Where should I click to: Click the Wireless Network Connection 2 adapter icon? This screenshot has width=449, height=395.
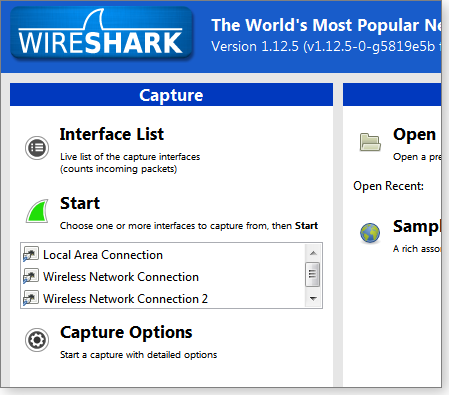[x=31, y=298]
